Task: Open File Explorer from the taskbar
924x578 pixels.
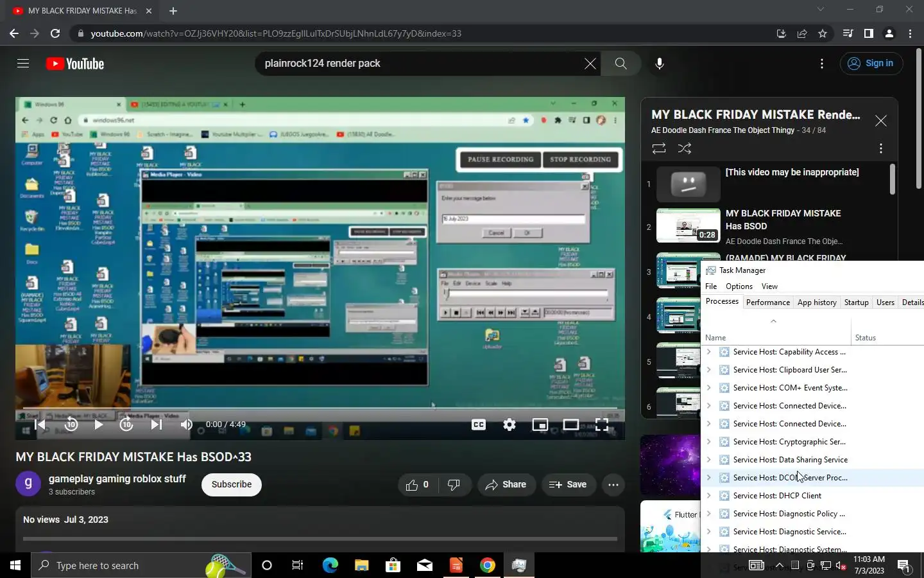Action: [x=362, y=565]
